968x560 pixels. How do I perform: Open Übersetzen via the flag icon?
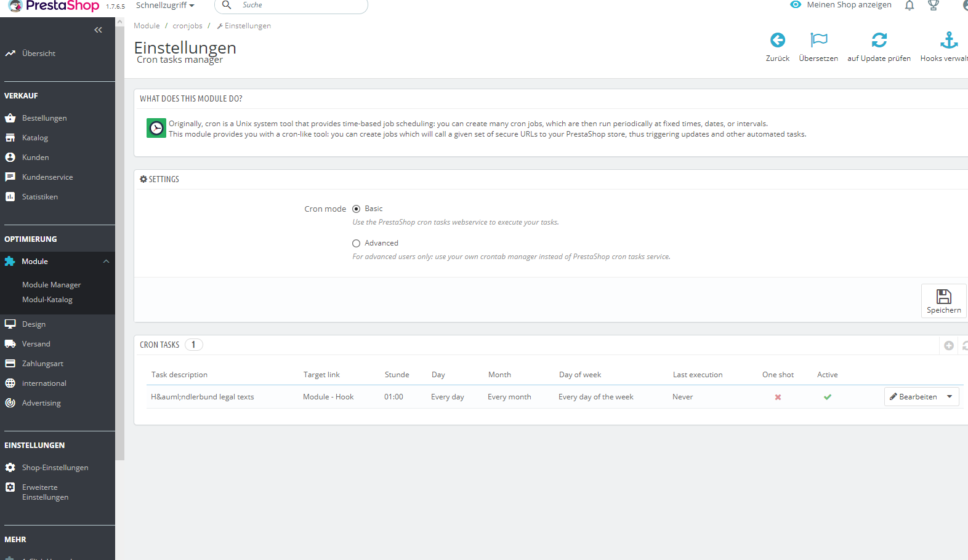point(819,41)
